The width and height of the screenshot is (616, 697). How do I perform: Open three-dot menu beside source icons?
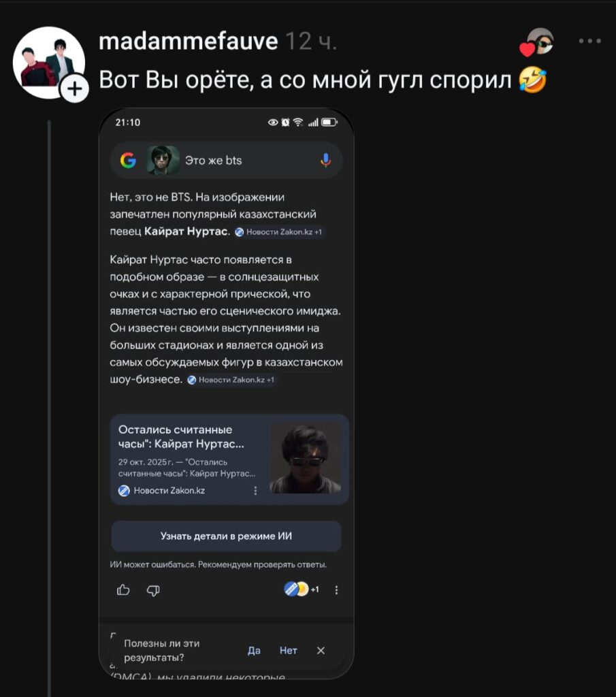[336, 590]
